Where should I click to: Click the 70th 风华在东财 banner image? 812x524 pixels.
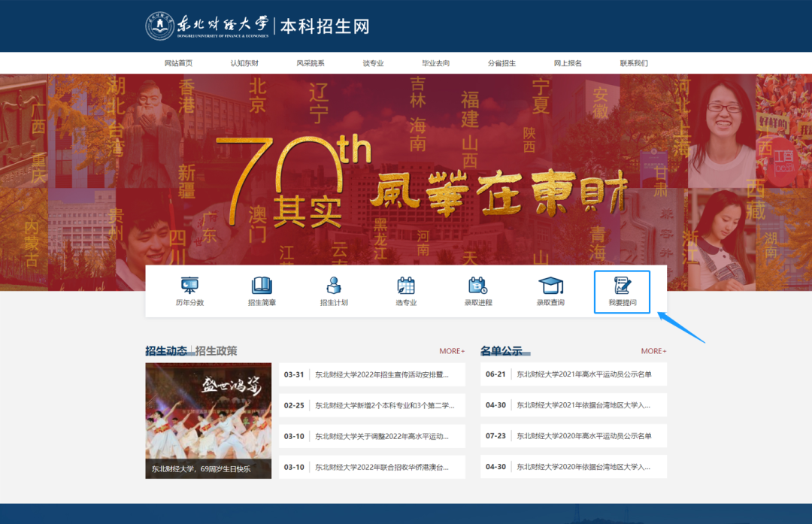pos(406,181)
